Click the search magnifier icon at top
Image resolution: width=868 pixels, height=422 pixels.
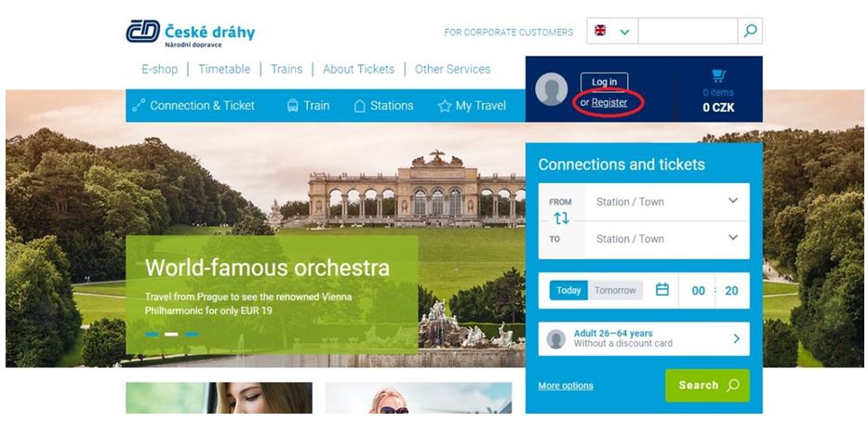[x=750, y=31]
